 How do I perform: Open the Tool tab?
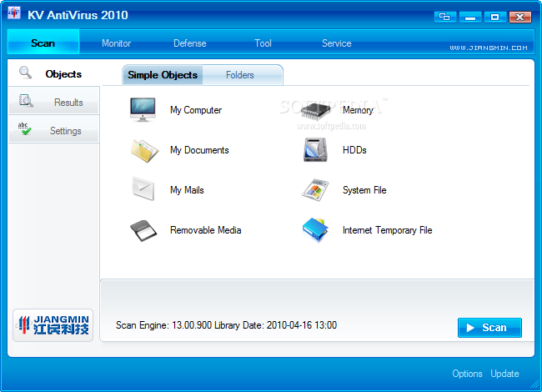[263, 43]
